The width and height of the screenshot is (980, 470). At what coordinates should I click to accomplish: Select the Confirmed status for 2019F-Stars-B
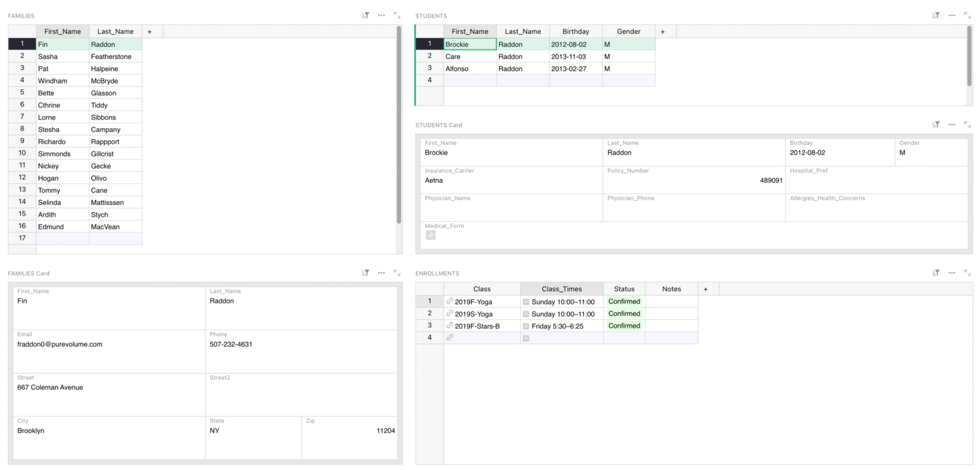(x=624, y=326)
